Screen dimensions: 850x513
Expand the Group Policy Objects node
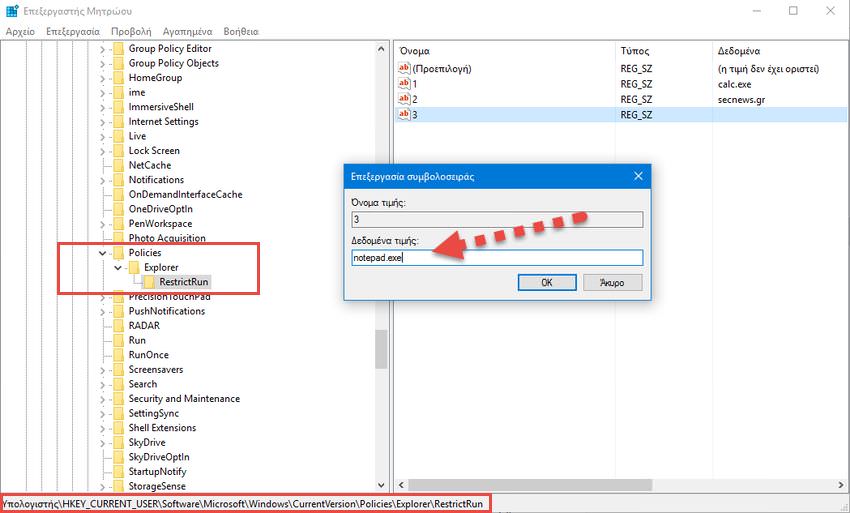click(102, 63)
